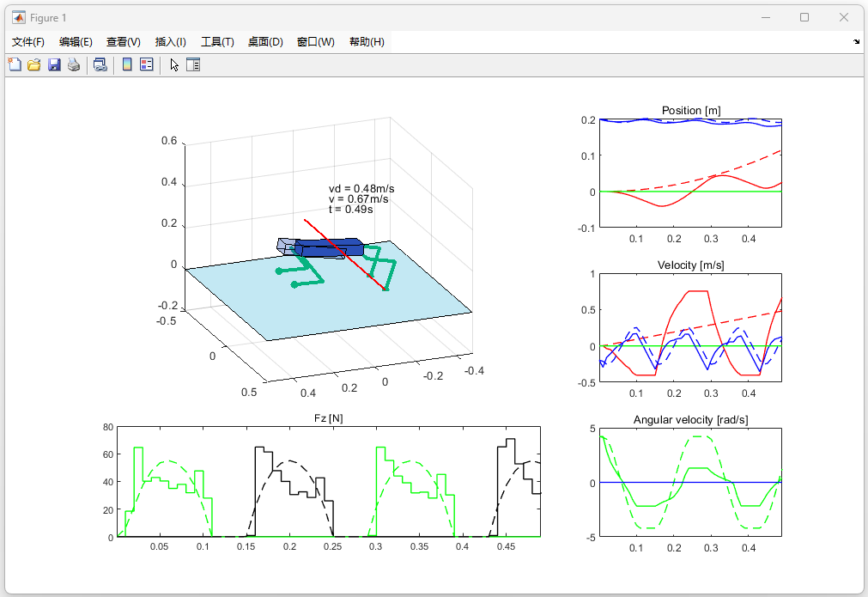The height and width of the screenshot is (597, 868).
Task: Open the 窗口(W) menu
Action: pos(315,42)
